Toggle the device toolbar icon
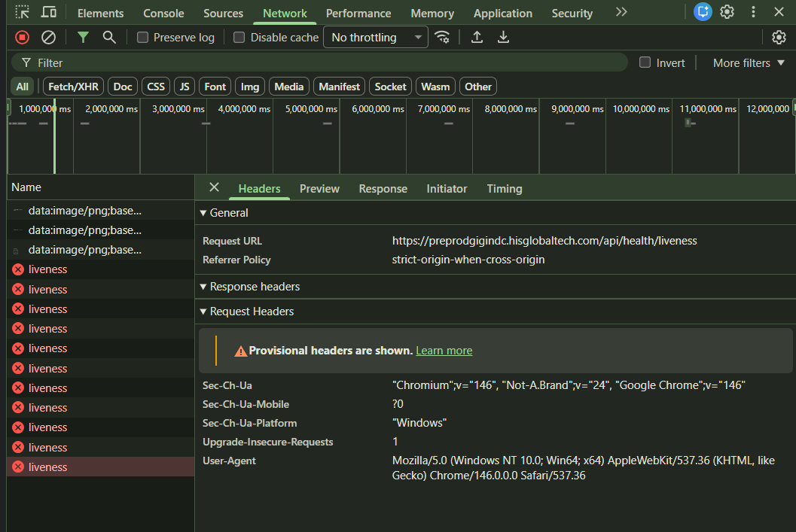The image size is (796, 532). (x=49, y=12)
